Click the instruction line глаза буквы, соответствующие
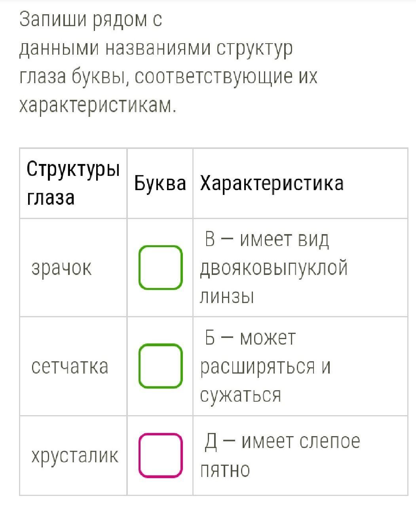The image size is (416, 532). point(169,77)
